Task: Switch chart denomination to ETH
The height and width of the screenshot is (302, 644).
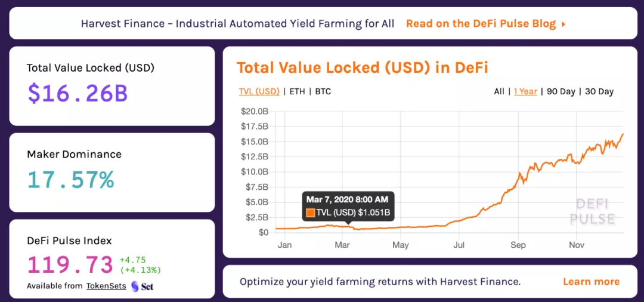Action: coord(296,91)
